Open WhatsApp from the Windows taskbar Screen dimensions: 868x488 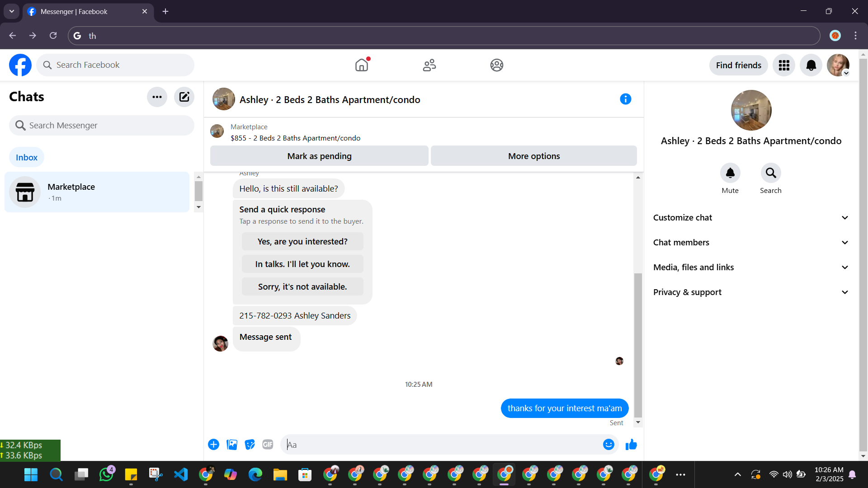click(x=106, y=474)
